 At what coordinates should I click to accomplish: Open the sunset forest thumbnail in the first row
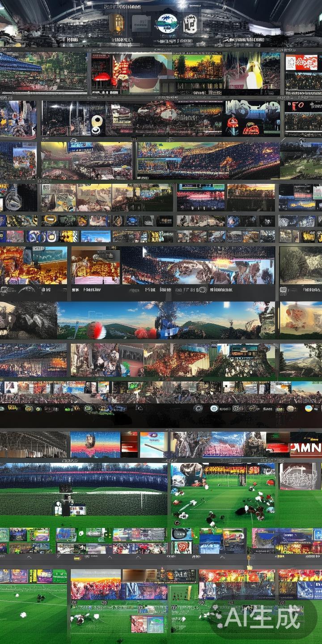pos(197,66)
